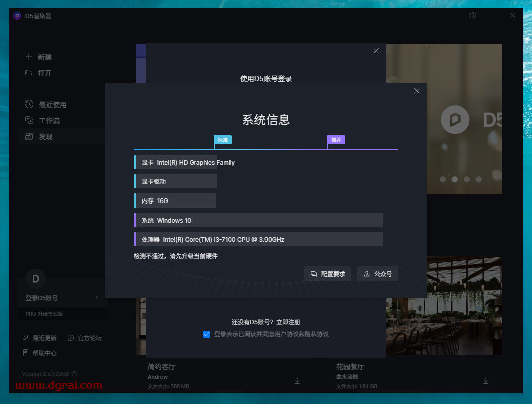The width and height of the screenshot is (532, 404).
Task: Click the 检测不通过 warning message
Action: 176,256
